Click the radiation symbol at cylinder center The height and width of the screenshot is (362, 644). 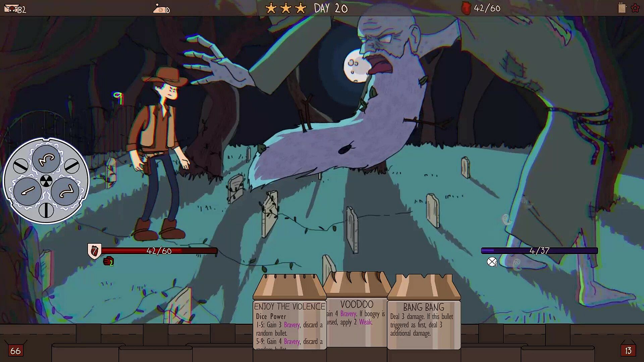(46, 181)
